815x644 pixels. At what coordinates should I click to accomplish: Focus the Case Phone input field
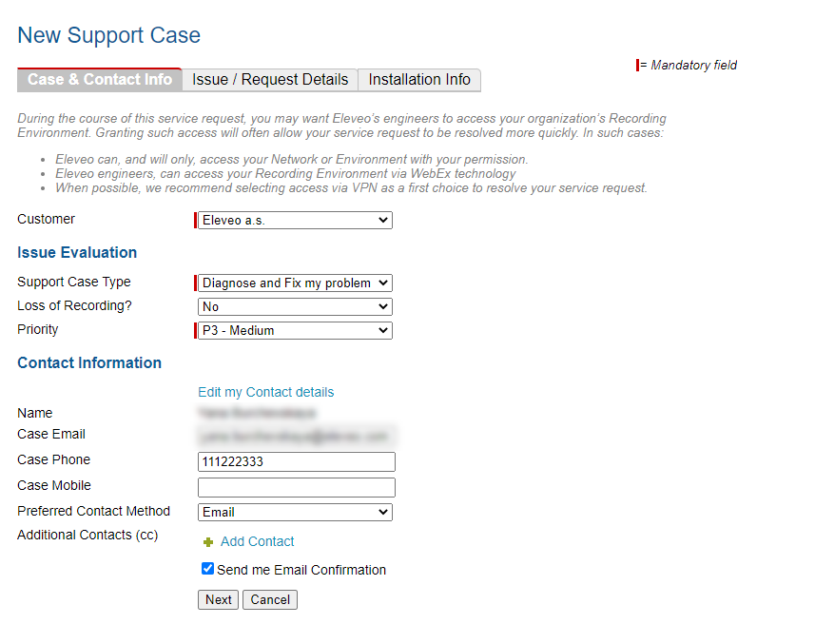pyautogui.click(x=296, y=461)
